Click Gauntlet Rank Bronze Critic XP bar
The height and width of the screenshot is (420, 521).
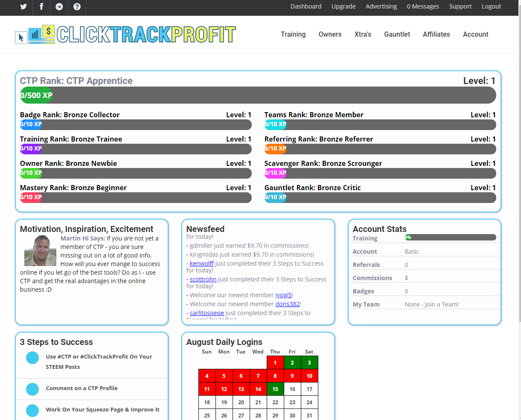(x=380, y=197)
